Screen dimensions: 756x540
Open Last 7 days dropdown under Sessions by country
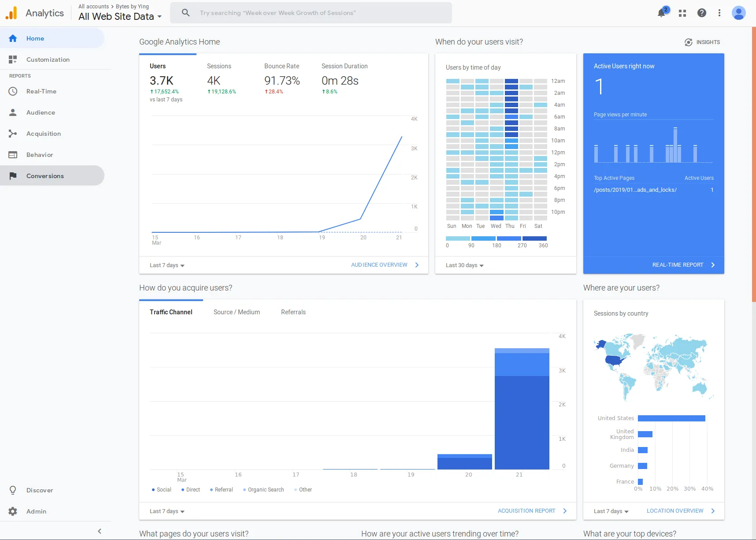click(x=611, y=511)
